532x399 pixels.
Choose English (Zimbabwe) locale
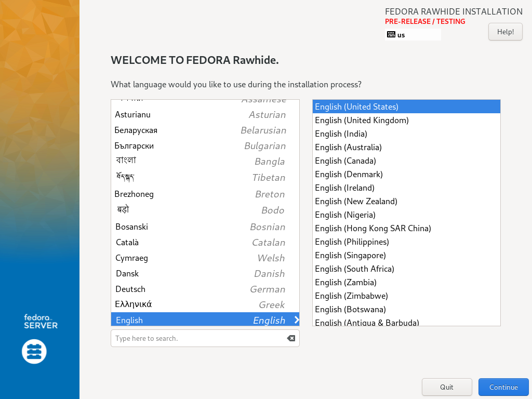tap(406, 296)
